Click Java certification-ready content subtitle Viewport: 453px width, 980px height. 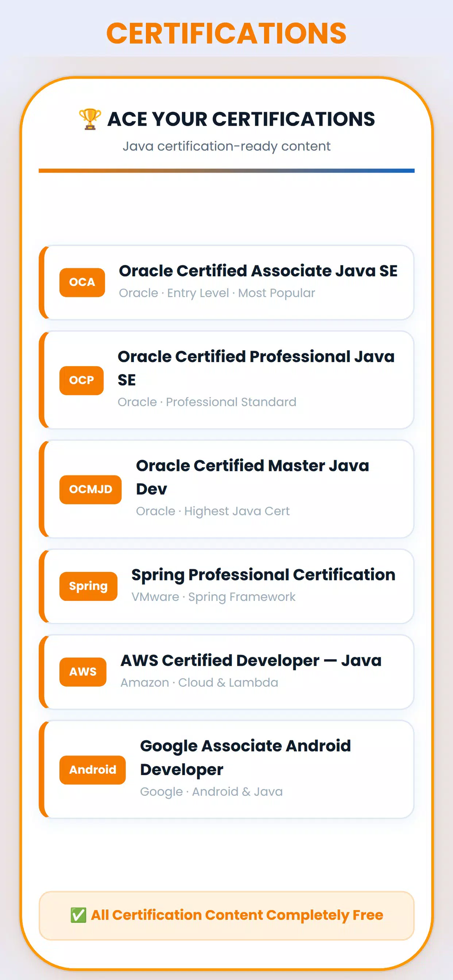(226, 147)
